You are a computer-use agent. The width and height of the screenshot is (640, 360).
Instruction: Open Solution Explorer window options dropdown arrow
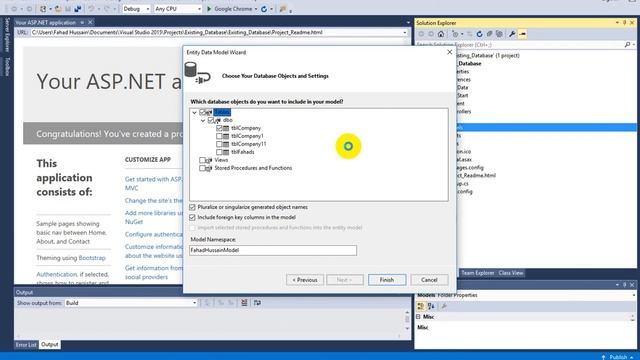617,23
